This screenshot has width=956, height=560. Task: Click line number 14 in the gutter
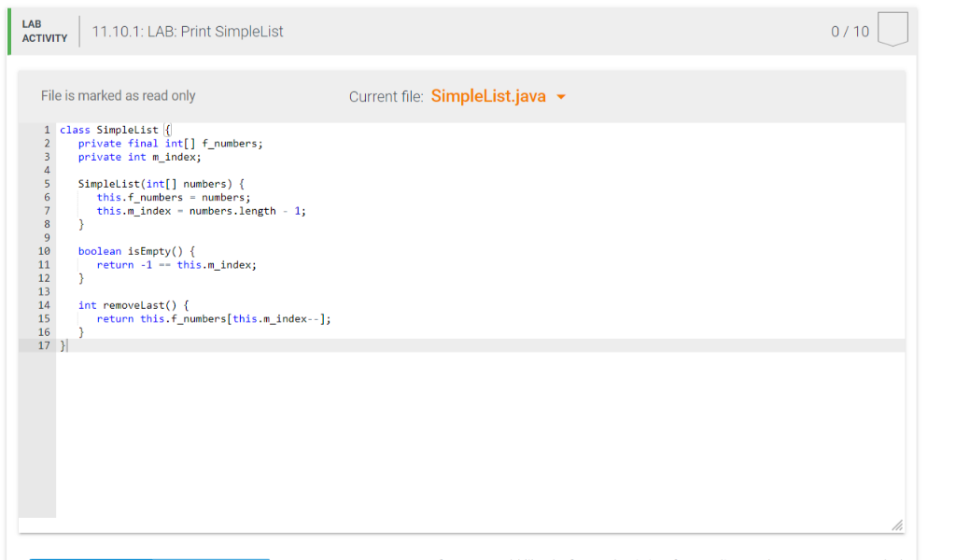(x=44, y=305)
